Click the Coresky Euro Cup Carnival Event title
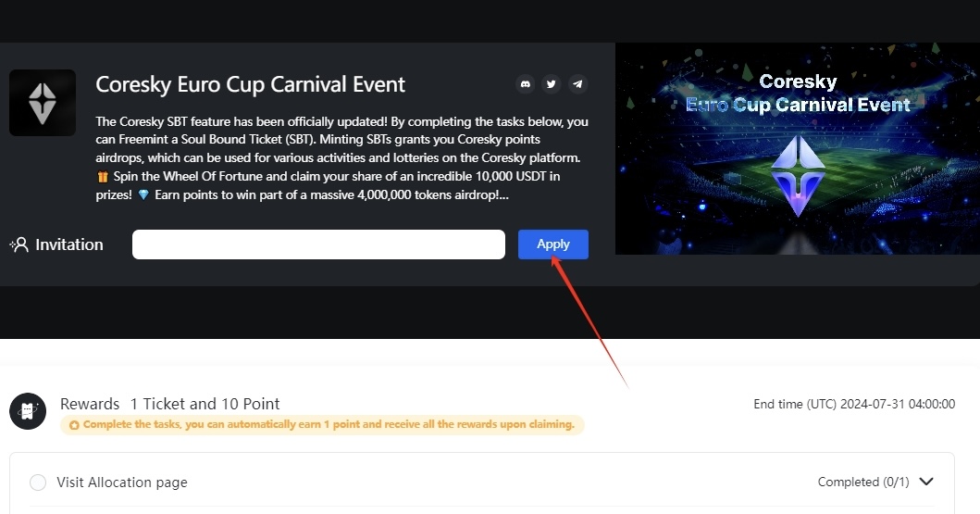Screen dimensions: 980x514 point(250,84)
